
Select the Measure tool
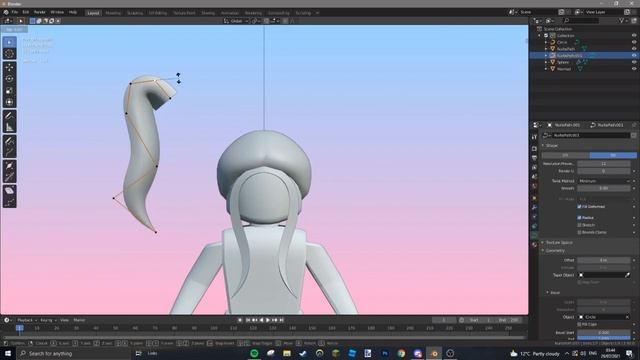click(x=9, y=127)
